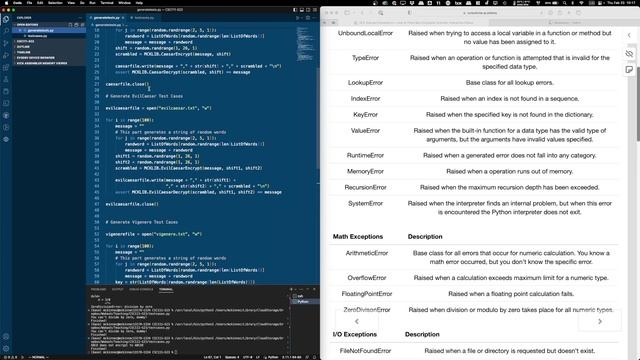Open the Testing flask view icon

click(6, 79)
